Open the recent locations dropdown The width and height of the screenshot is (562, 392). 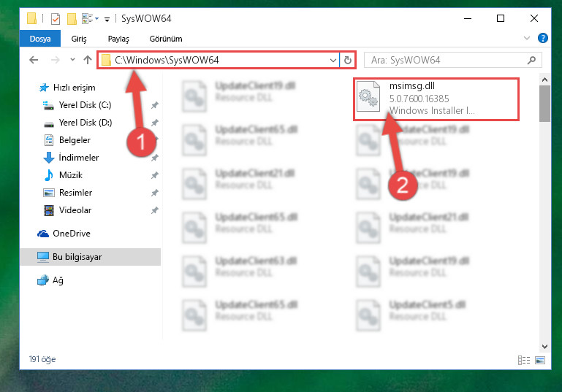[72, 59]
